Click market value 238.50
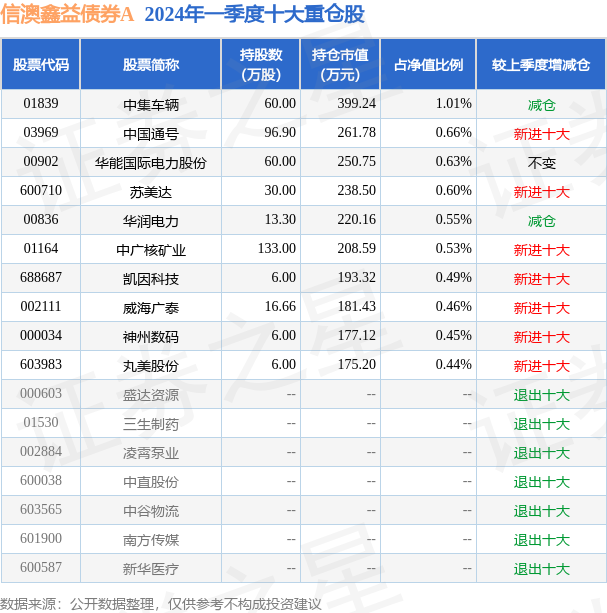The image size is (607, 613). [x=356, y=190]
